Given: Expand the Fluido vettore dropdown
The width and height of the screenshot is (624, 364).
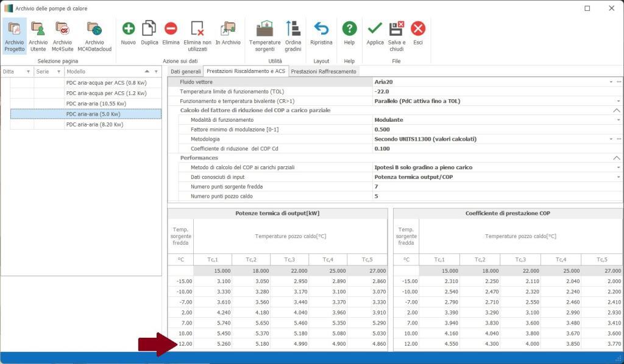Looking at the screenshot, I should (611, 82).
